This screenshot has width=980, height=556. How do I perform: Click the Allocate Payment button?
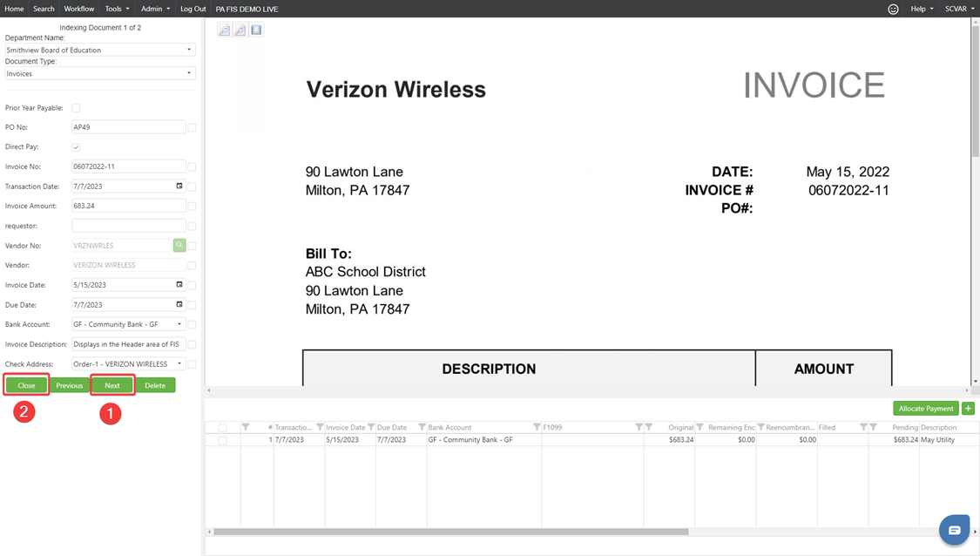point(925,408)
